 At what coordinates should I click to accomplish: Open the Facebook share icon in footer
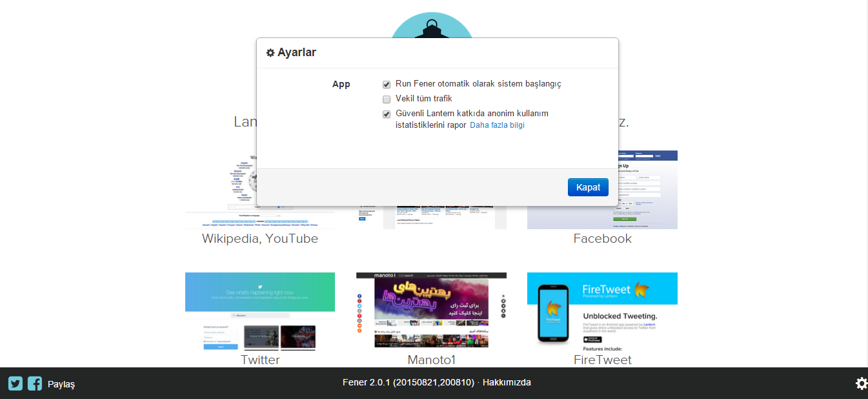tap(35, 383)
